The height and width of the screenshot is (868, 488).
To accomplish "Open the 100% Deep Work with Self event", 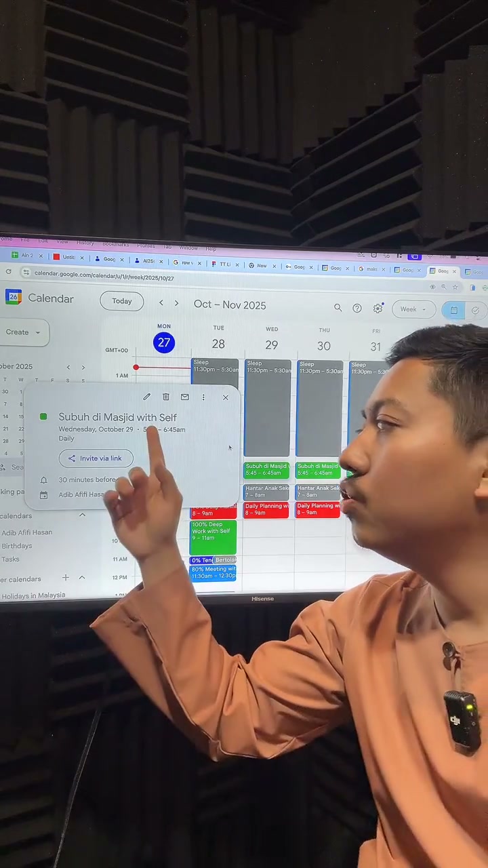I will (x=213, y=537).
